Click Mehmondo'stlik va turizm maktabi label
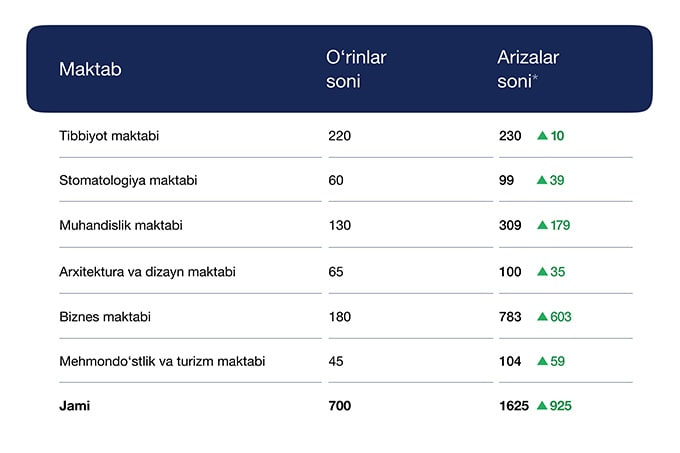Viewport: 680px width, 453px height. tap(162, 361)
